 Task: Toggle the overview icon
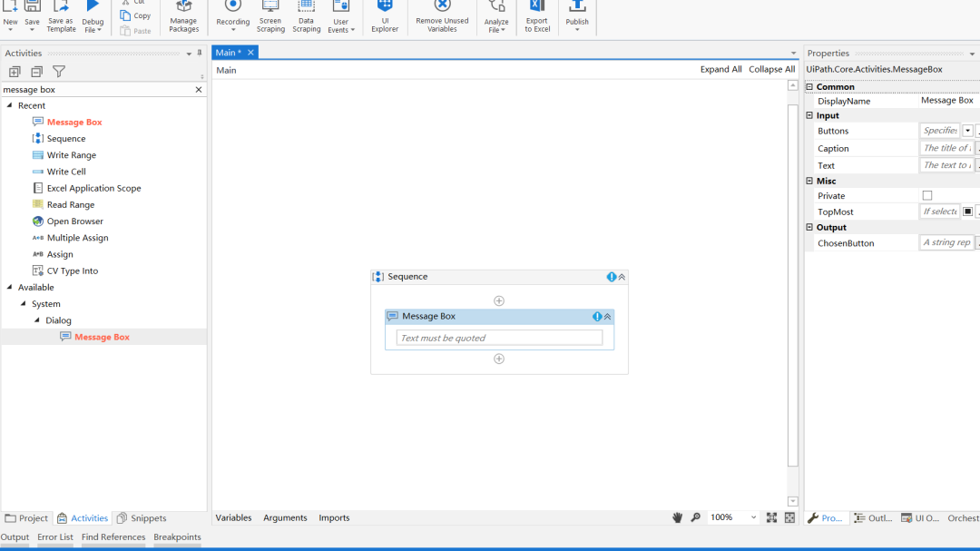[790, 517]
